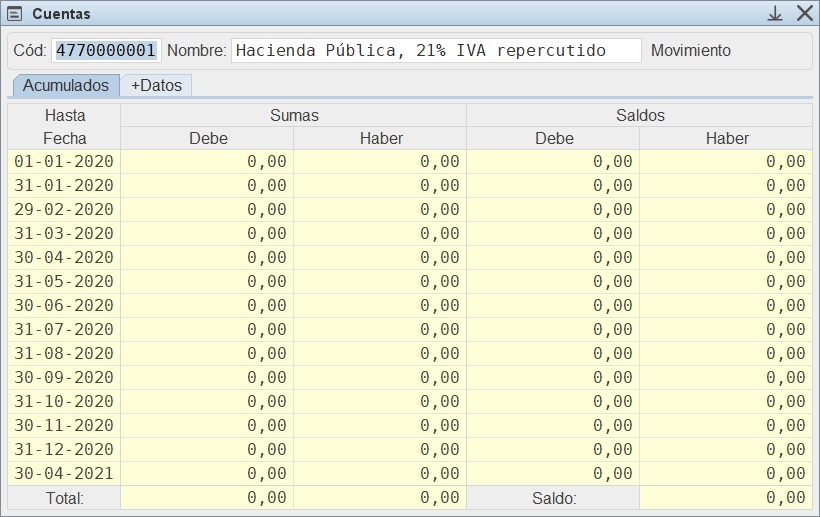Select the 01-01-2020 date row
820x517 pixels.
click(x=65, y=162)
